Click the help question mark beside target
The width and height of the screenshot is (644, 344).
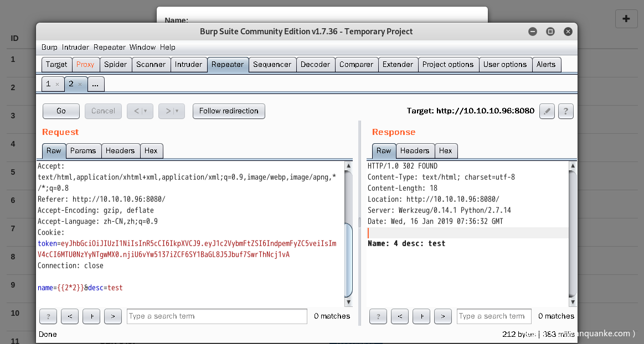(565, 111)
